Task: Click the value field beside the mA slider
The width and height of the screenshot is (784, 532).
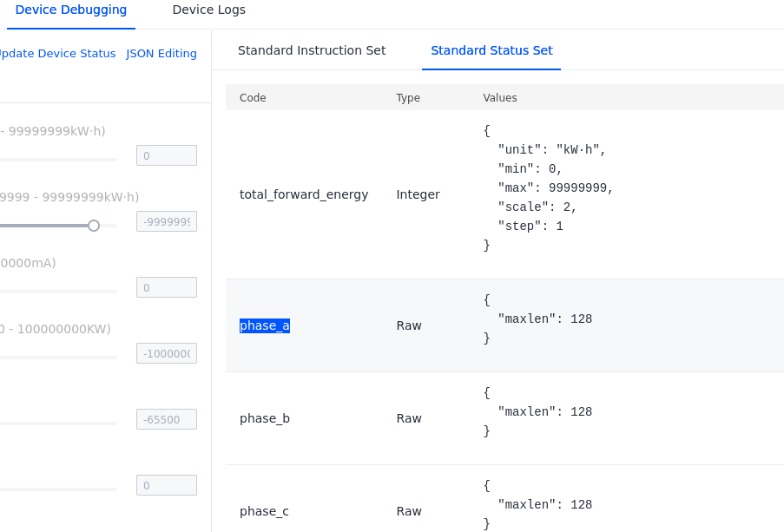Action: (167, 287)
